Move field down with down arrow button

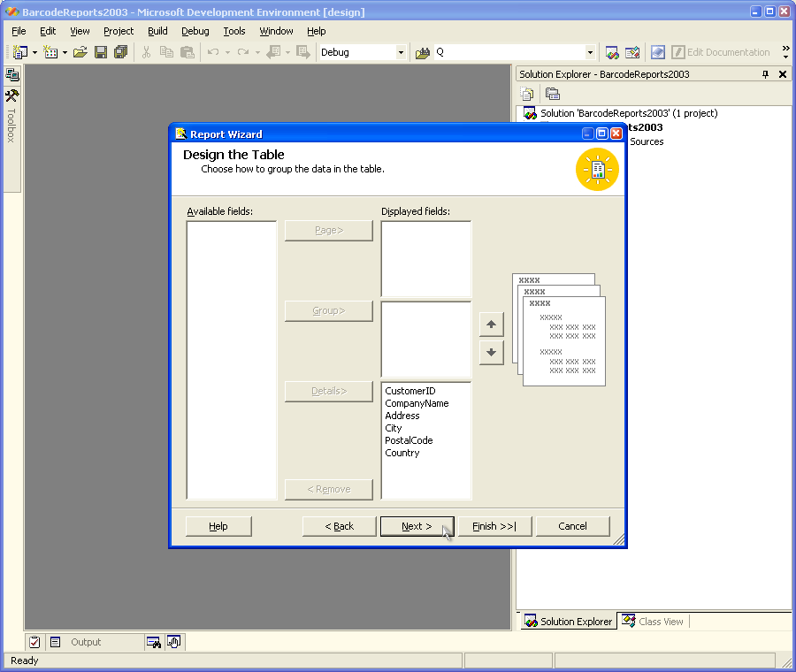point(491,353)
